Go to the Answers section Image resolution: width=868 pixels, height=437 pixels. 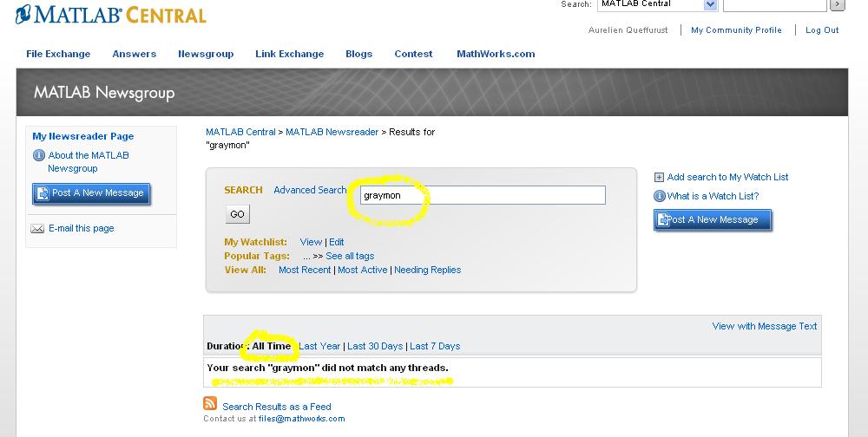(135, 54)
